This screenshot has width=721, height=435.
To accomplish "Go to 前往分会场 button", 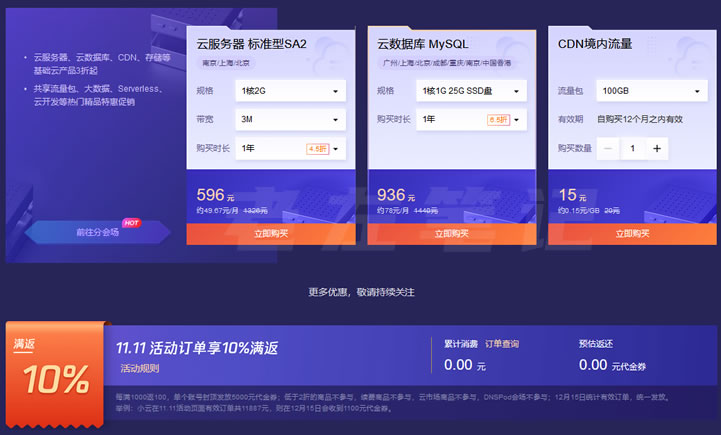I will click(98, 232).
